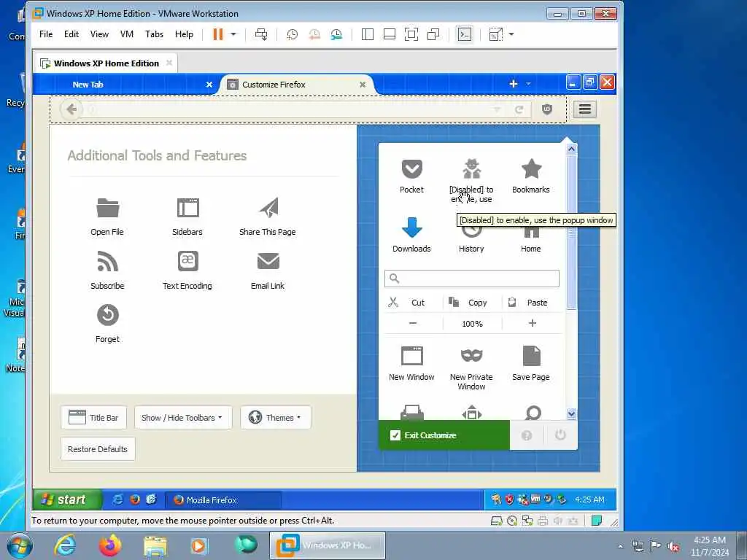This screenshot has width=747, height=560.
Task: Toggle the Title Bar button
Action: point(94,418)
